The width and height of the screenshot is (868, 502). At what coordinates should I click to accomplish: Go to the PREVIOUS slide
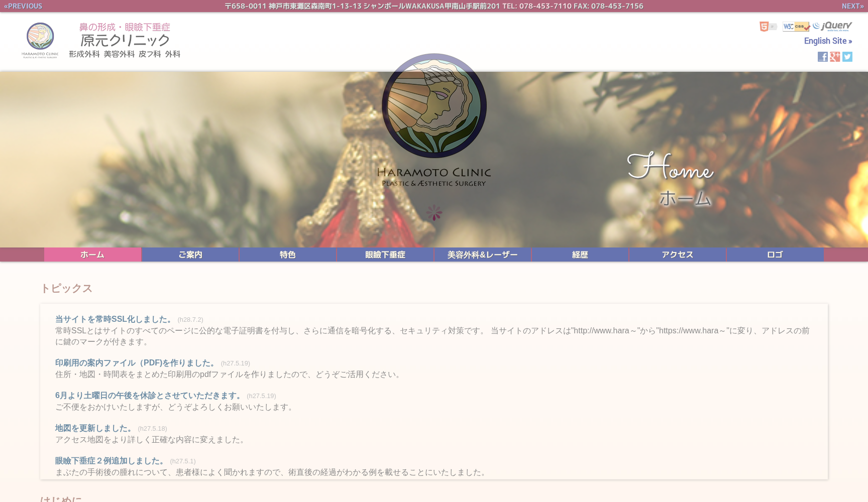(x=23, y=6)
